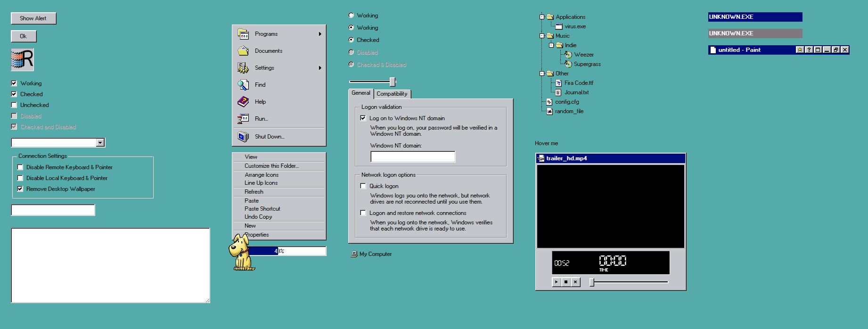Collapse the Applications folder in the tree
The height and width of the screenshot is (329, 868).
pyautogui.click(x=542, y=17)
